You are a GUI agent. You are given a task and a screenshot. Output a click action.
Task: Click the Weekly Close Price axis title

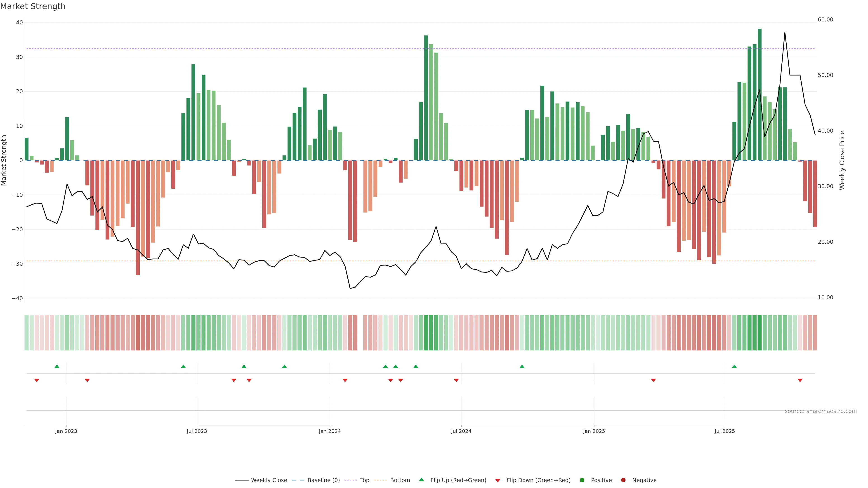(x=842, y=160)
